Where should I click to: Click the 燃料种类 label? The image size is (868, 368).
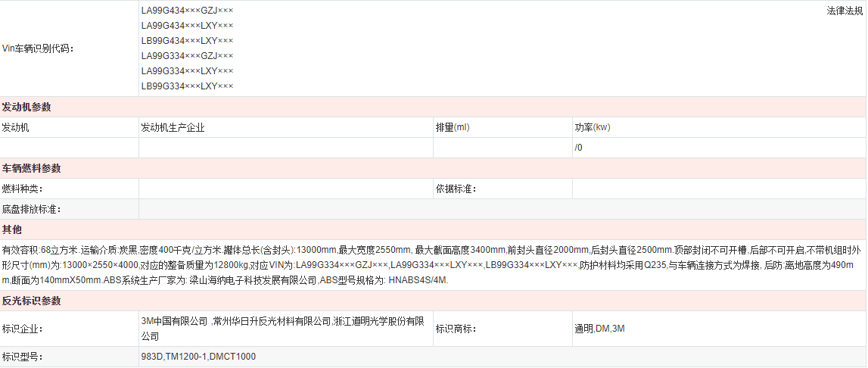tap(23, 189)
